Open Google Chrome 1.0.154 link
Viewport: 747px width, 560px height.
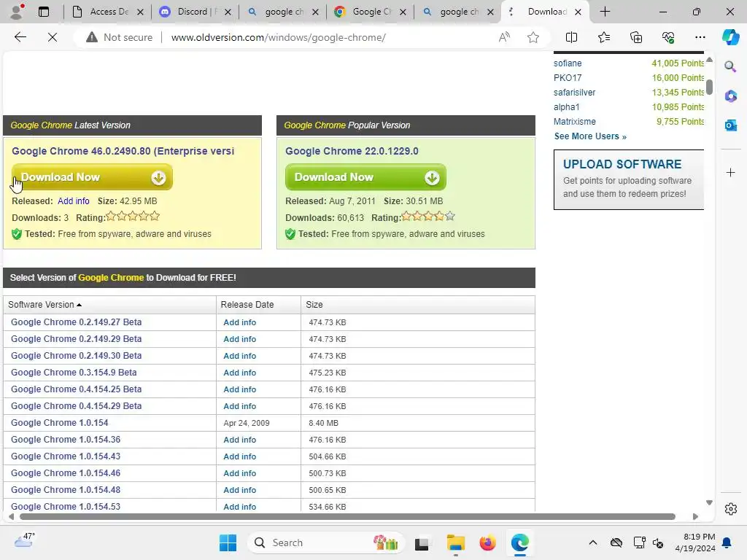[x=60, y=423]
